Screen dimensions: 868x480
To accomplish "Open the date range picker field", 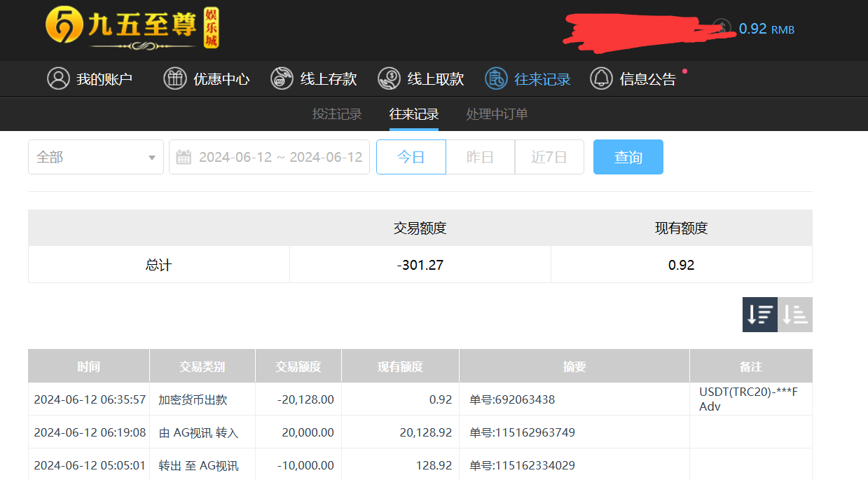I will tap(280, 157).
